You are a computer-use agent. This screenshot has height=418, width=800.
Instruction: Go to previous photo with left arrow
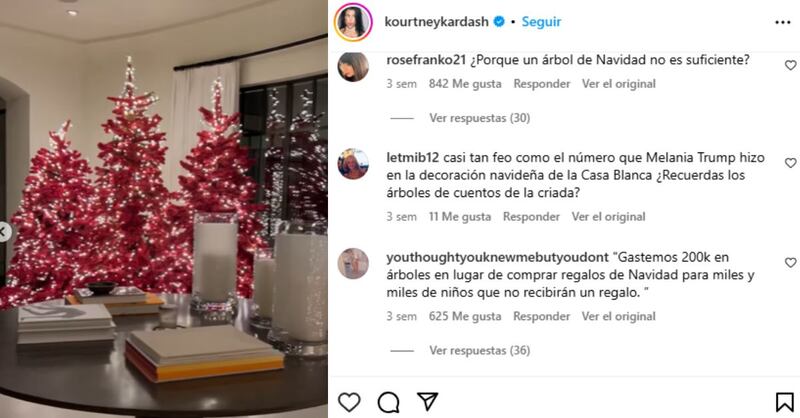(4, 232)
